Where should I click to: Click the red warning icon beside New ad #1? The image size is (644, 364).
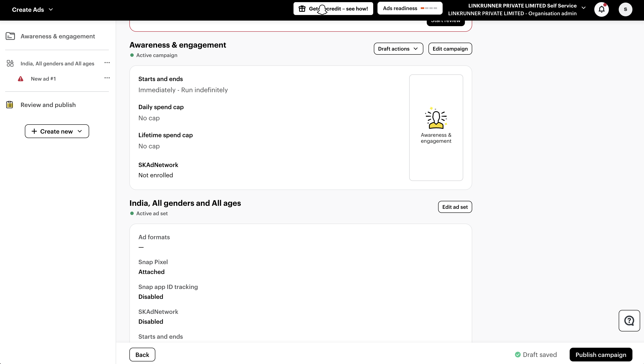[21, 79]
